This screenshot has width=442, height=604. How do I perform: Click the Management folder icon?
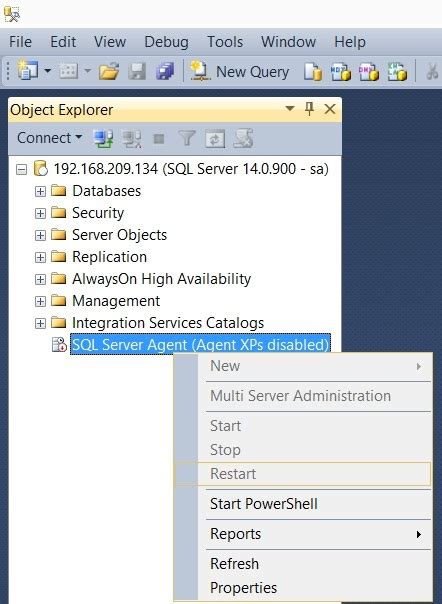click(x=59, y=300)
